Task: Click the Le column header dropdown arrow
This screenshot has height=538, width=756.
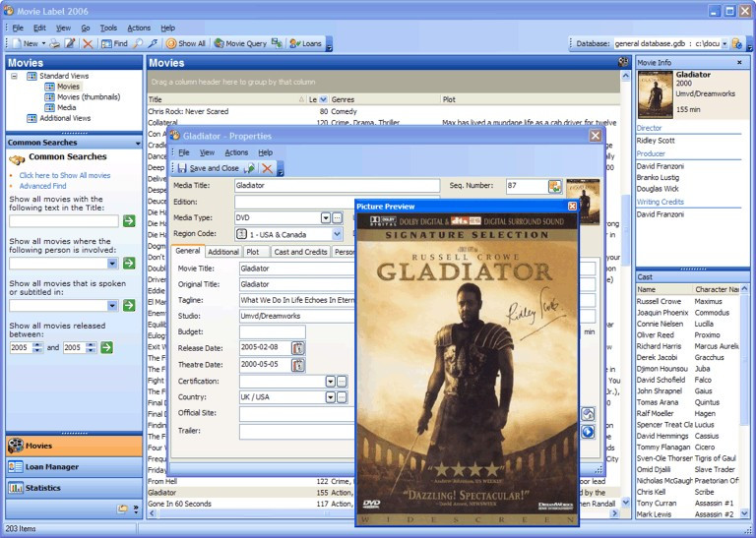Action: point(323,99)
